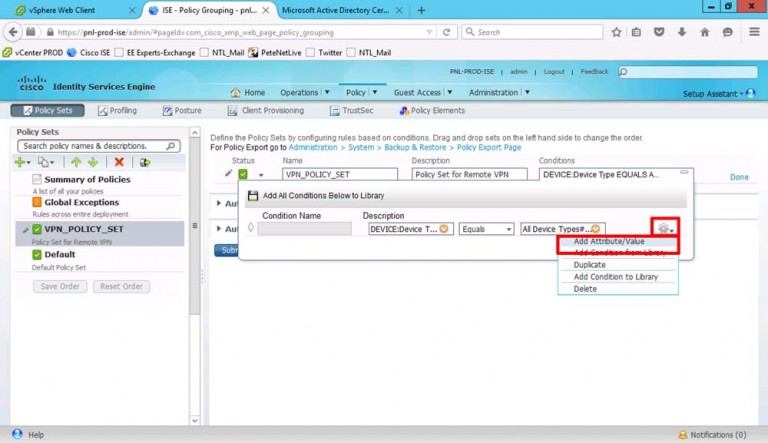Viewport: 768px width, 443px height.
Task: Click the Summary of Policies document icon
Action: point(37,179)
